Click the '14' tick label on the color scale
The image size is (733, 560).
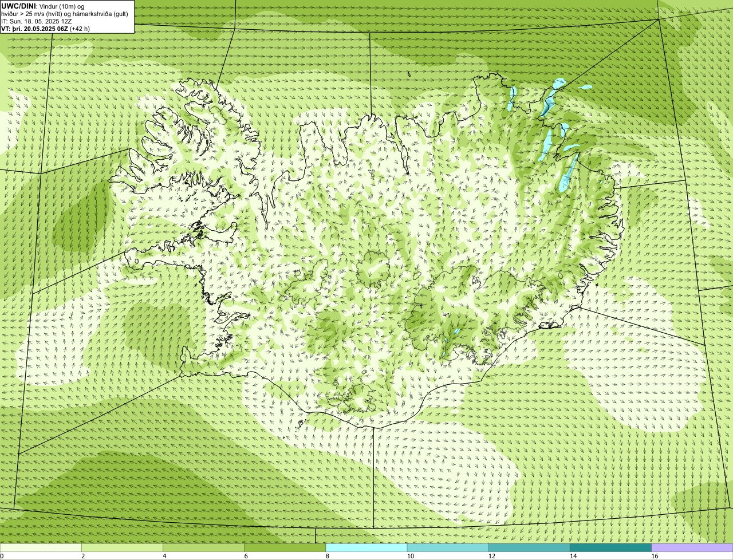pos(573,556)
